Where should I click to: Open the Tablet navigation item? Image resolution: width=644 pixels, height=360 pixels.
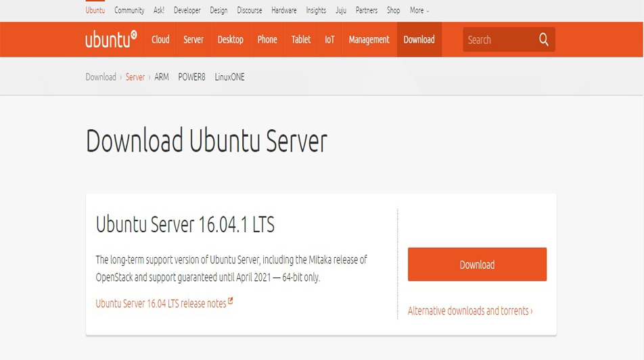301,40
